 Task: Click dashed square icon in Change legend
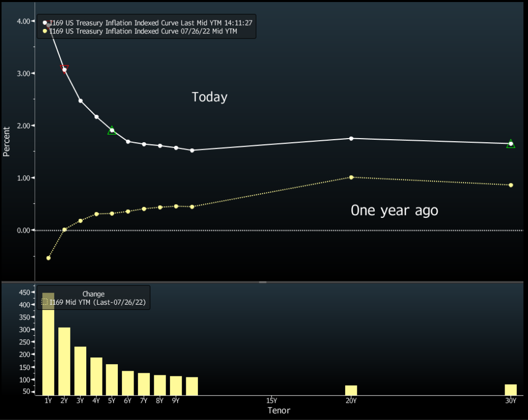[45, 302]
